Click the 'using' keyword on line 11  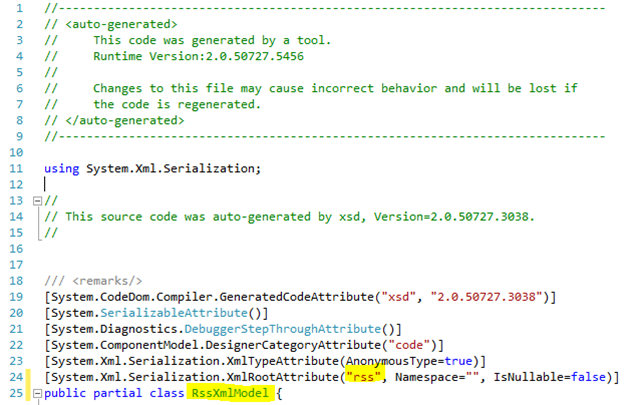click(62, 169)
